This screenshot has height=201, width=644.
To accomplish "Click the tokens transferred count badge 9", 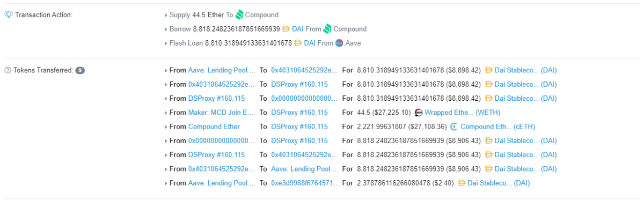I will click(x=80, y=70).
